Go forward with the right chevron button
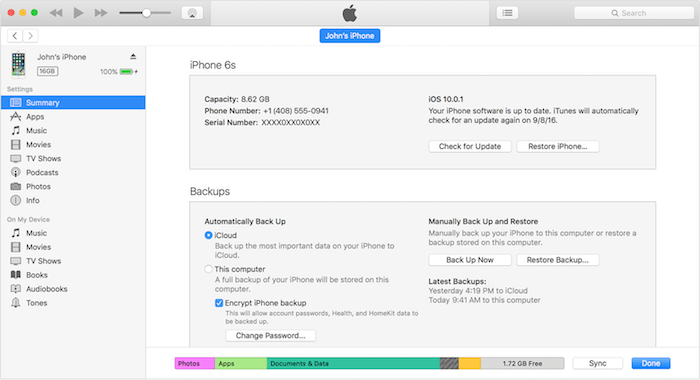This screenshot has height=380, width=700. [30, 36]
